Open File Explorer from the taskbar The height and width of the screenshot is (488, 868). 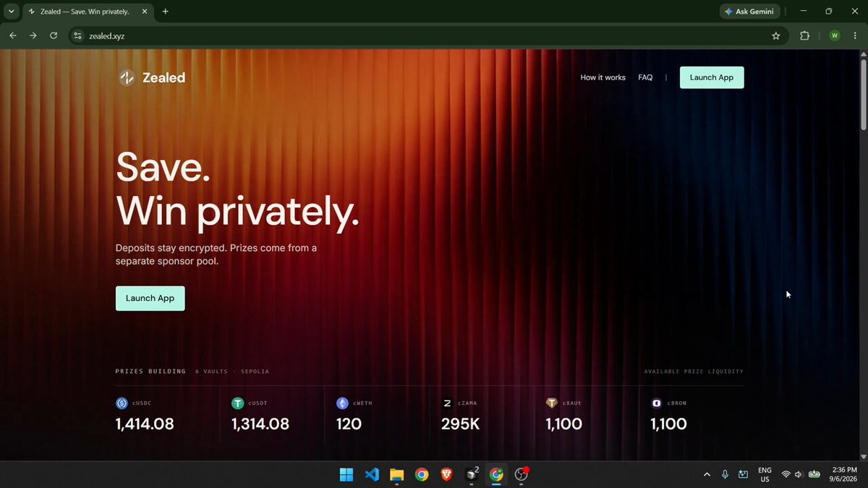coord(396,474)
